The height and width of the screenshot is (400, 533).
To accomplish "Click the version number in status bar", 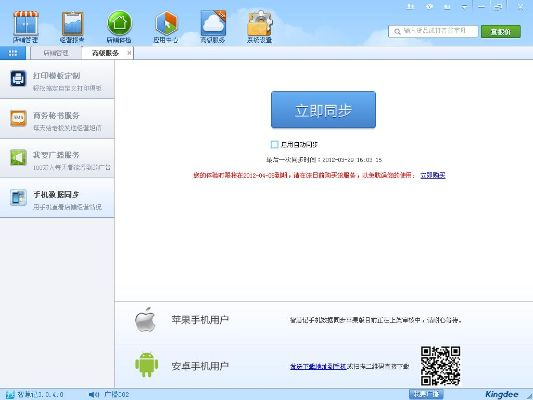I will tap(40, 395).
